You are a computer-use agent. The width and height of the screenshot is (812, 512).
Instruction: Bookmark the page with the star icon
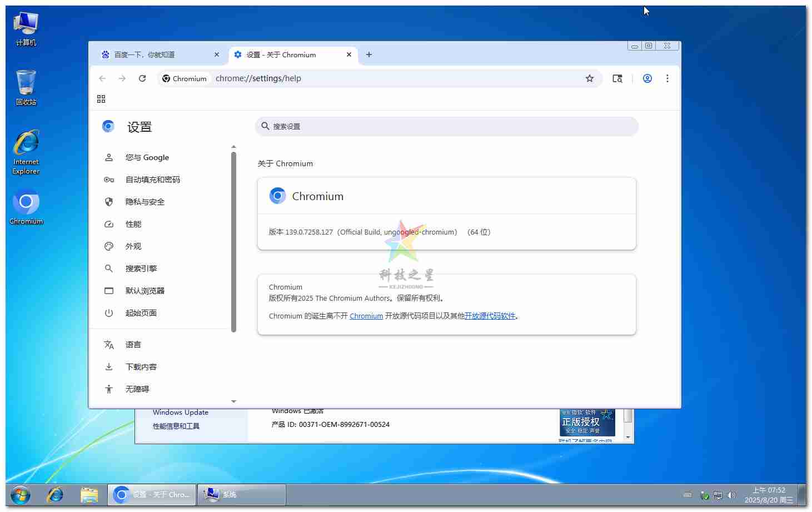point(590,78)
